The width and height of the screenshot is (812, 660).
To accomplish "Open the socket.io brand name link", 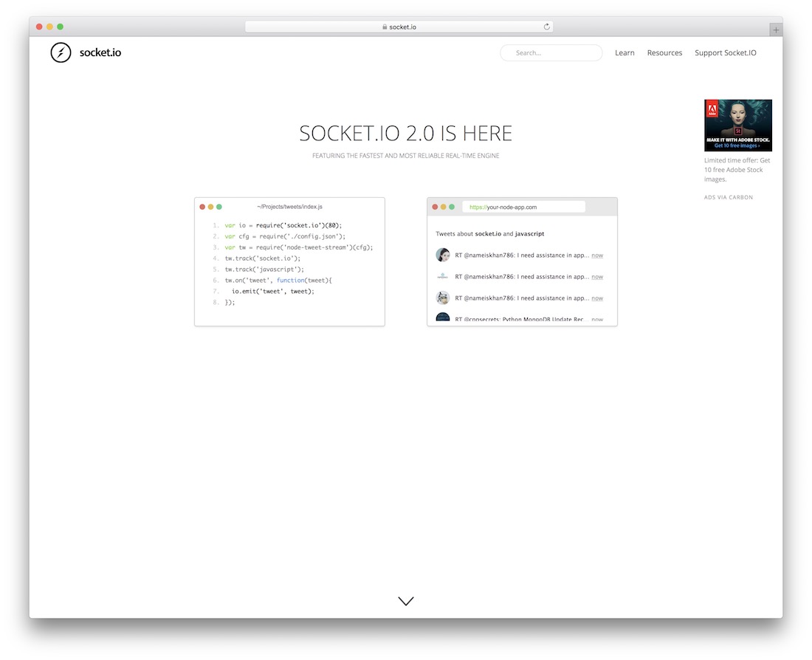I will tap(100, 52).
